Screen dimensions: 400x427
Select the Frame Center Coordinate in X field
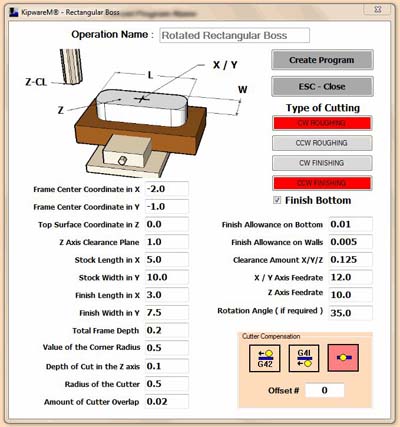(x=167, y=189)
